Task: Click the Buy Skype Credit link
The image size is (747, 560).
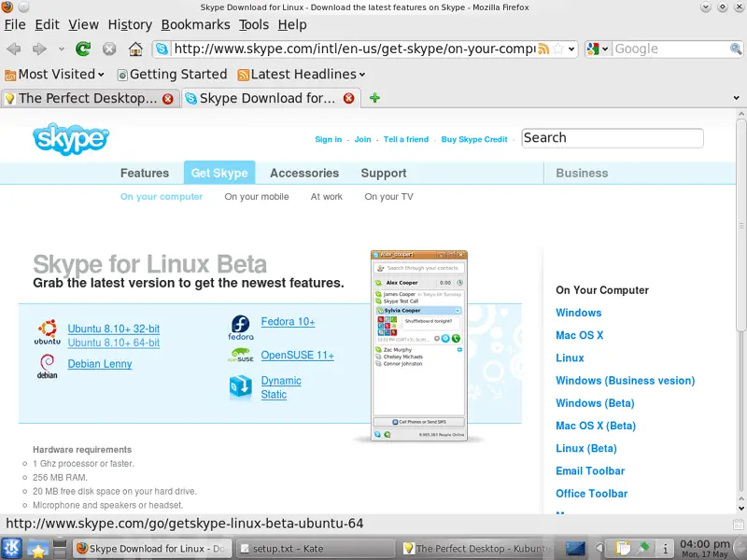Action: (x=474, y=139)
